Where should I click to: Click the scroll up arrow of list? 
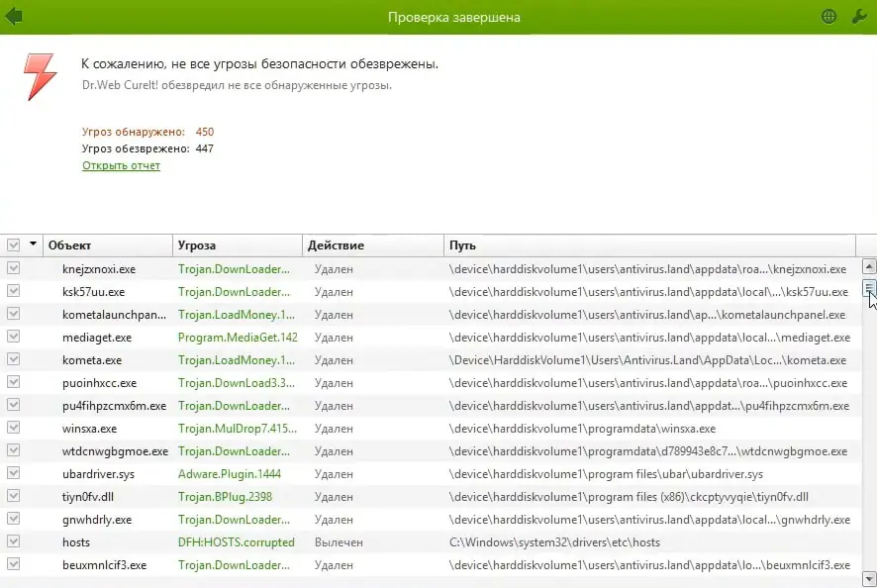click(x=869, y=265)
